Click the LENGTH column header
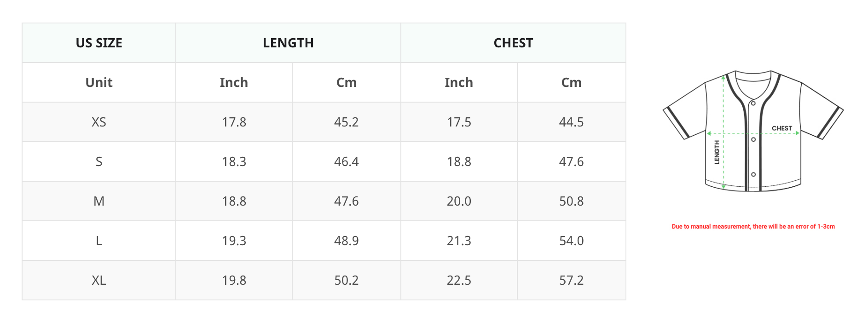Screen dimensions: 868x322 click(x=288, y=43)
